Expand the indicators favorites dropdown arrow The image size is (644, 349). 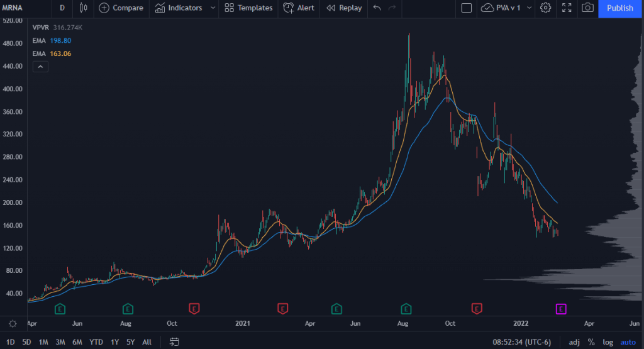point(213,8)
